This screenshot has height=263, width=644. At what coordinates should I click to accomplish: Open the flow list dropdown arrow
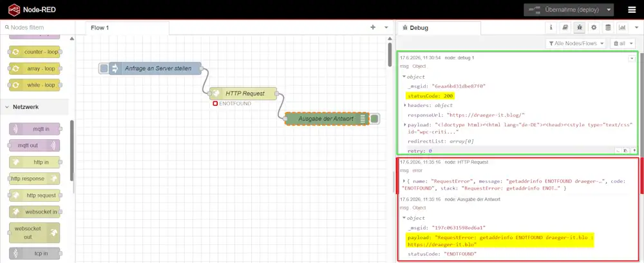[386, 28]
